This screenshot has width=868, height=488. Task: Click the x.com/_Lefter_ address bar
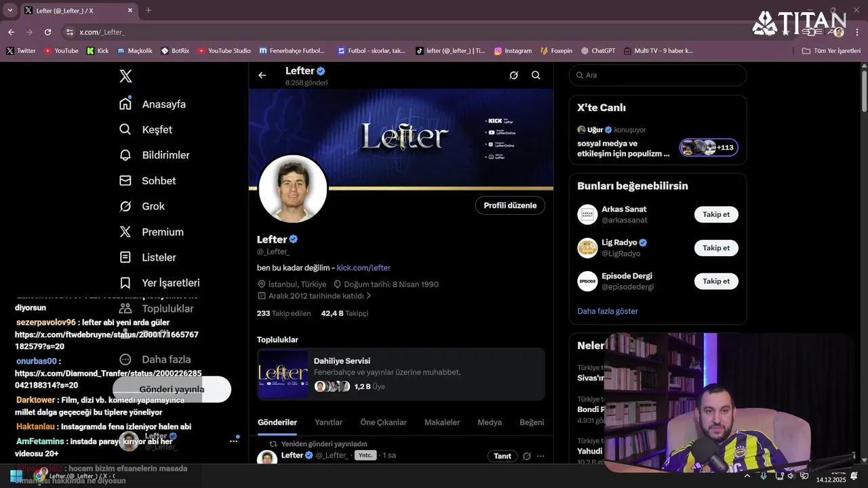(102, 32)
